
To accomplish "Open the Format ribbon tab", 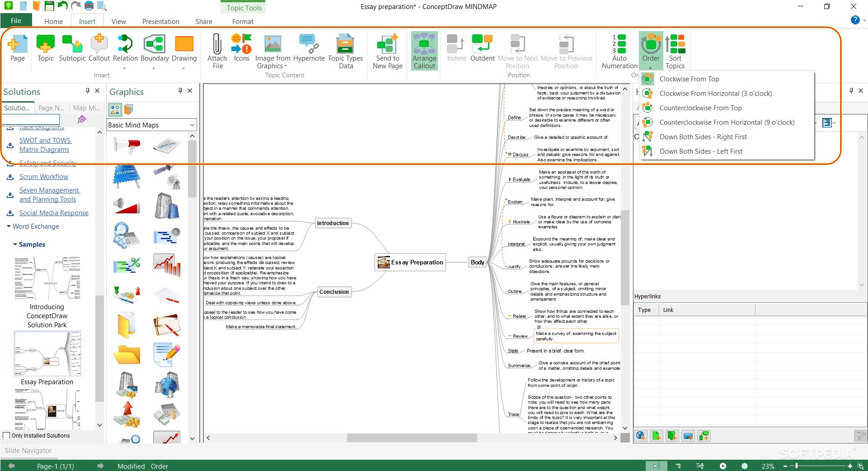I will pos(243,21).
